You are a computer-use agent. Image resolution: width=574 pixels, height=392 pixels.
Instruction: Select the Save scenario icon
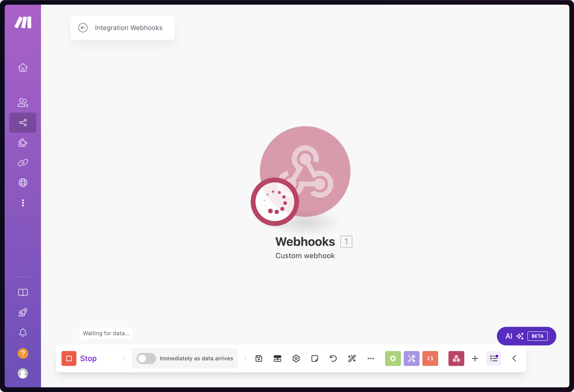pos(259,358)
